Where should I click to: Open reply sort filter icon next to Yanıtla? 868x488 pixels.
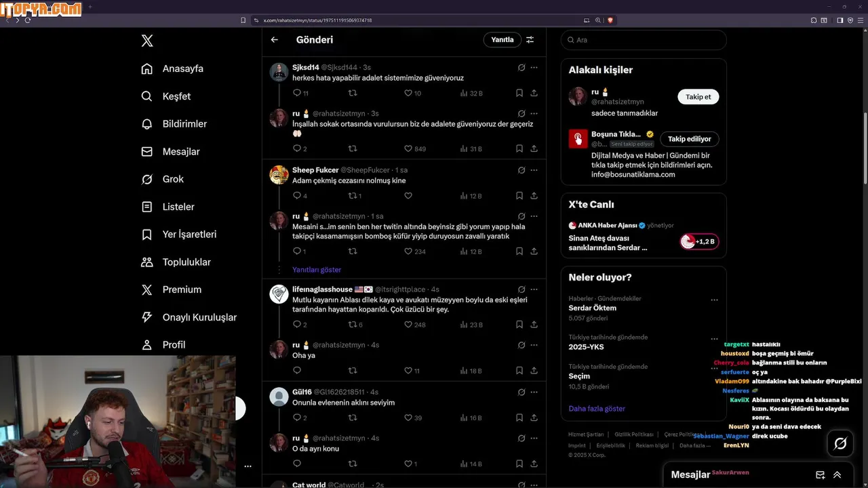pos(530,40)
